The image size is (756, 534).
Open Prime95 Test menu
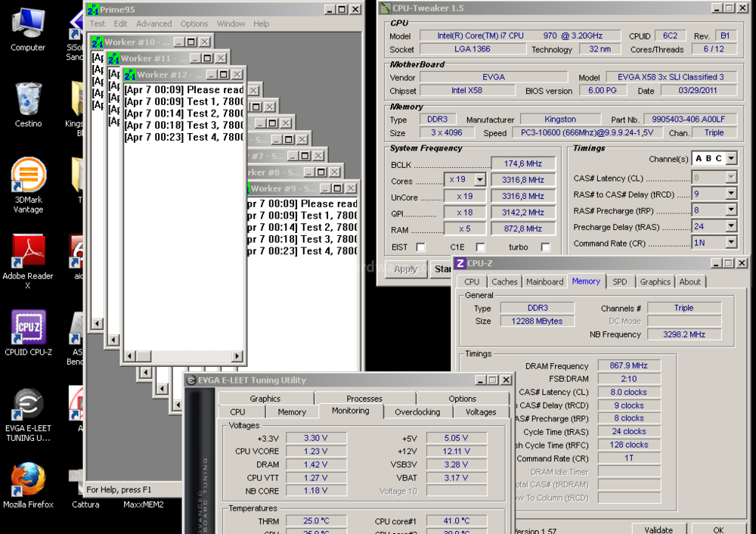tap(97, 23)
